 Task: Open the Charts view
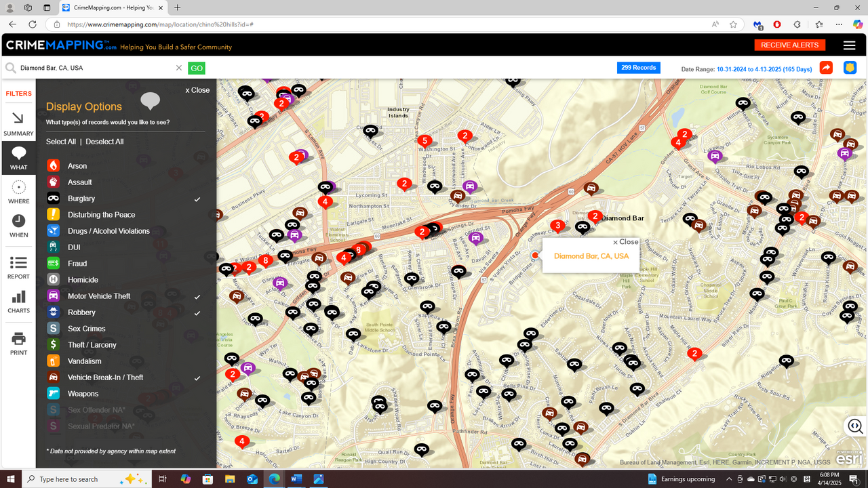(x=18, y=302)
